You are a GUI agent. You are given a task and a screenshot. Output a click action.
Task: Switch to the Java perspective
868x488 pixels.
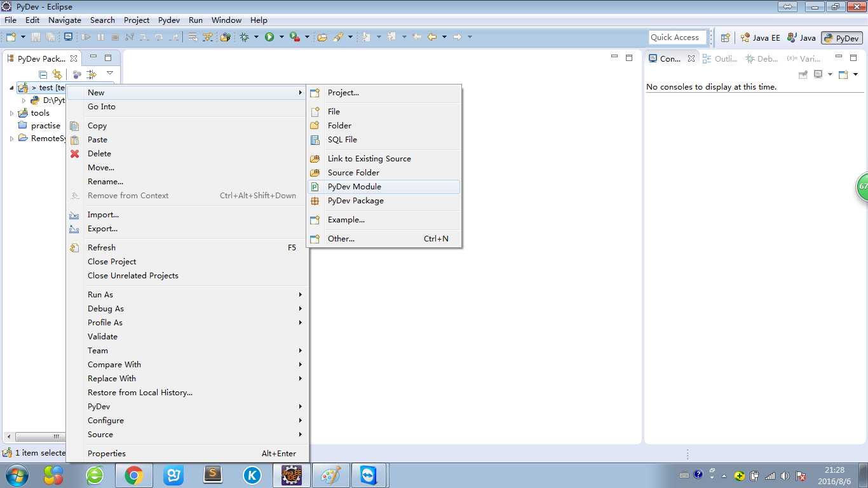pos(801,37)
